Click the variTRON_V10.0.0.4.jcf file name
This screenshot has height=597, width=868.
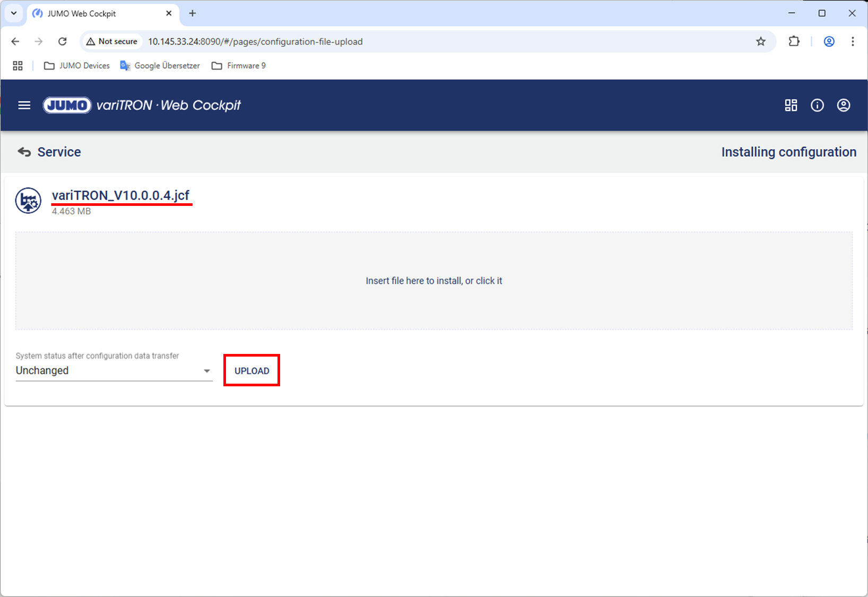[x=121, y=195]
